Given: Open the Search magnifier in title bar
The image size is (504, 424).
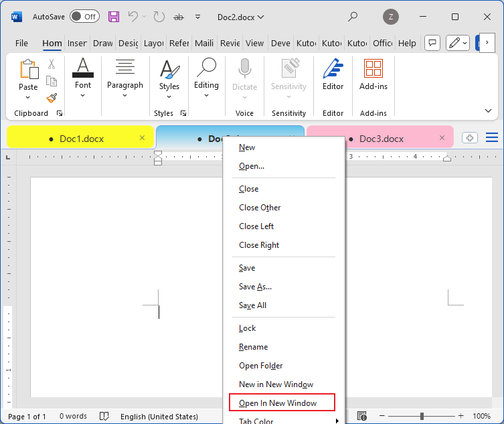Looking at the screenshot, I should pyautogui.click(x=353, y=16).
